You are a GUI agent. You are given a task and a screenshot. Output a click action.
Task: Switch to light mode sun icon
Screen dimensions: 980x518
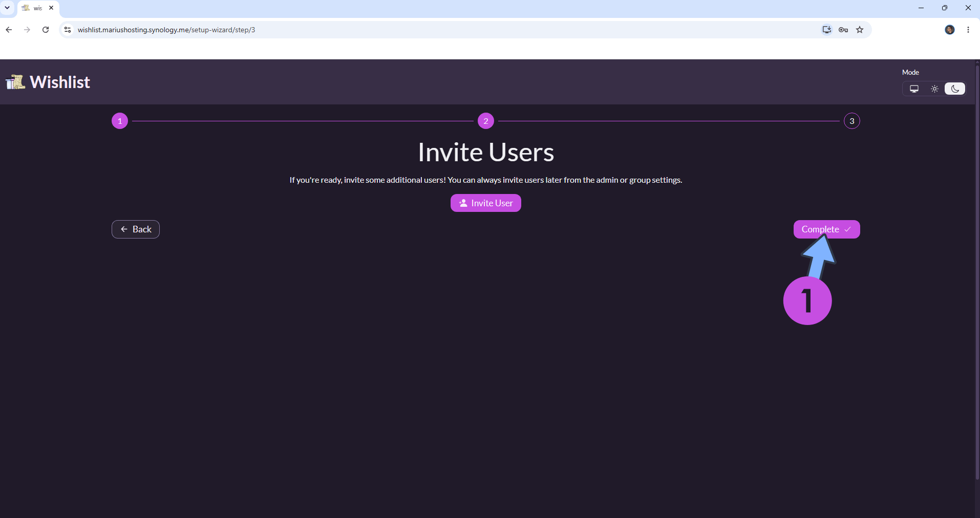coord(934,89)
